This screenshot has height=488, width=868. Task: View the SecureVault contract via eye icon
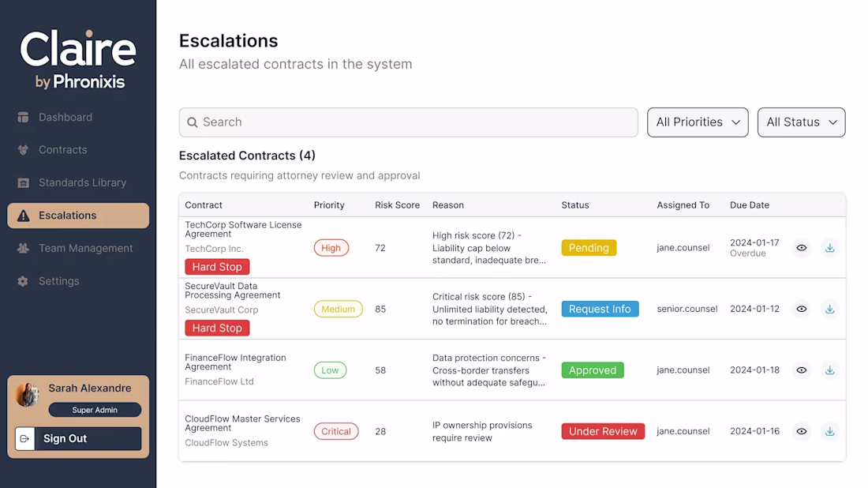point(801,309)
